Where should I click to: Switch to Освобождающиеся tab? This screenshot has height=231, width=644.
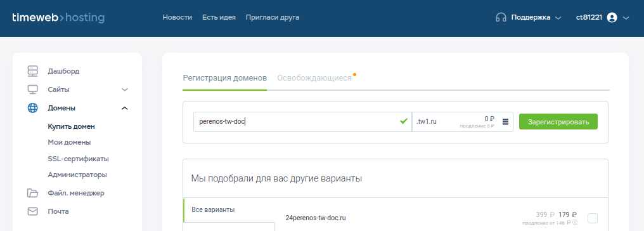coord(314,78)
